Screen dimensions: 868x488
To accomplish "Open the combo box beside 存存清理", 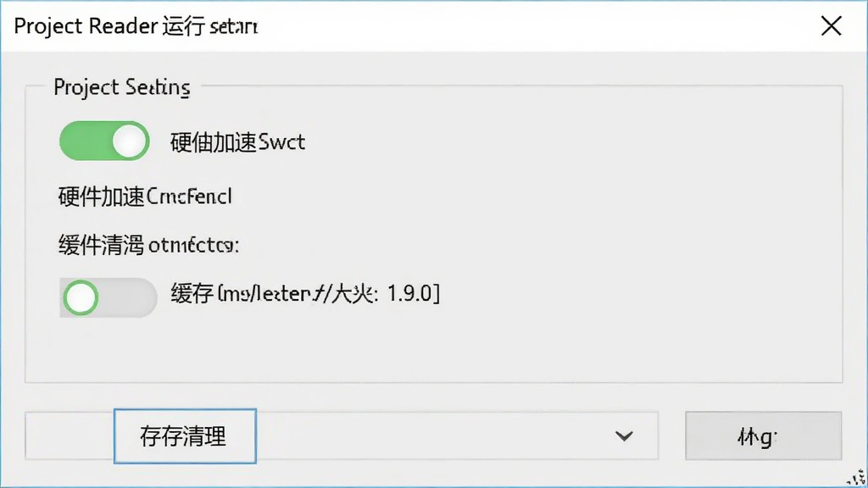I will point(457,436).
